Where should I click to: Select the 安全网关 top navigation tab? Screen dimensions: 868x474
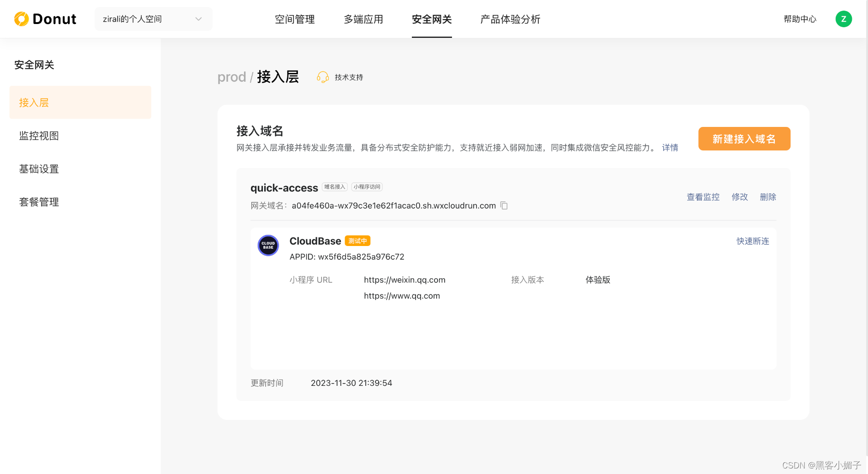[x=432, y=19]
